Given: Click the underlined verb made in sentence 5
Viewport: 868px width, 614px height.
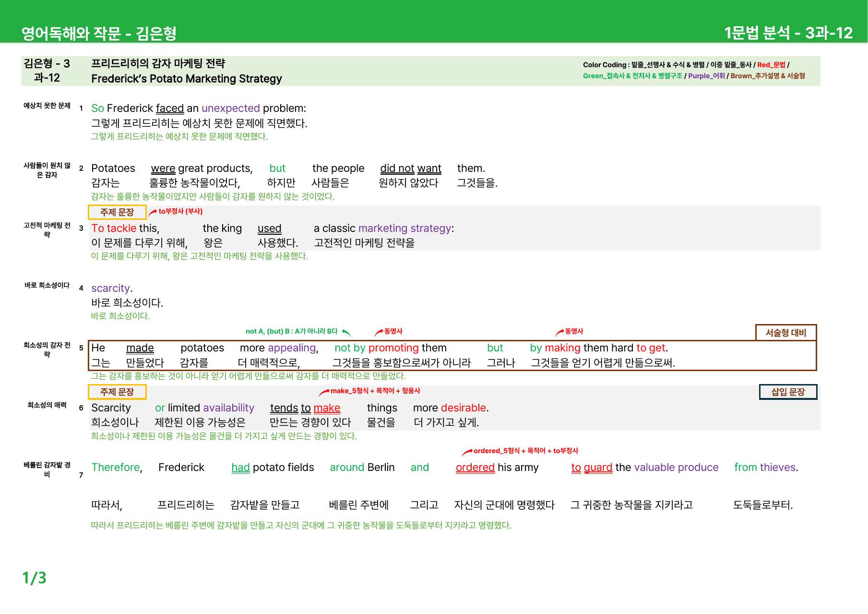Looking at the screenshot, I should [x=140, y=348].
